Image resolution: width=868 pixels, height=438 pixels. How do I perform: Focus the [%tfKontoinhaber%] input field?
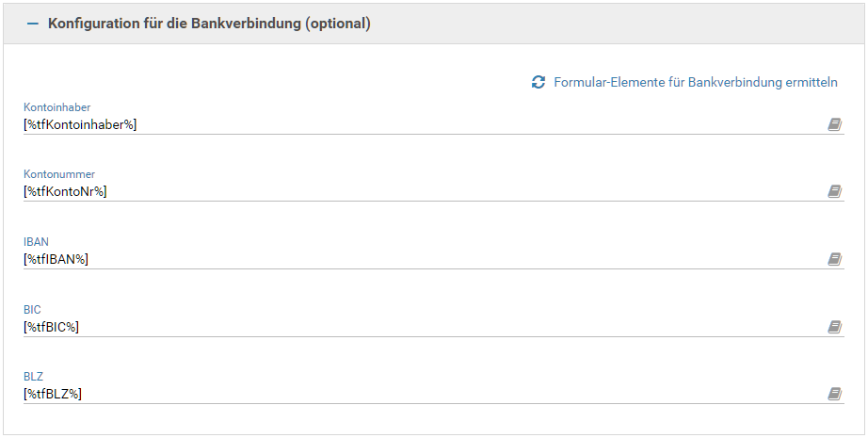coord(414,124)
